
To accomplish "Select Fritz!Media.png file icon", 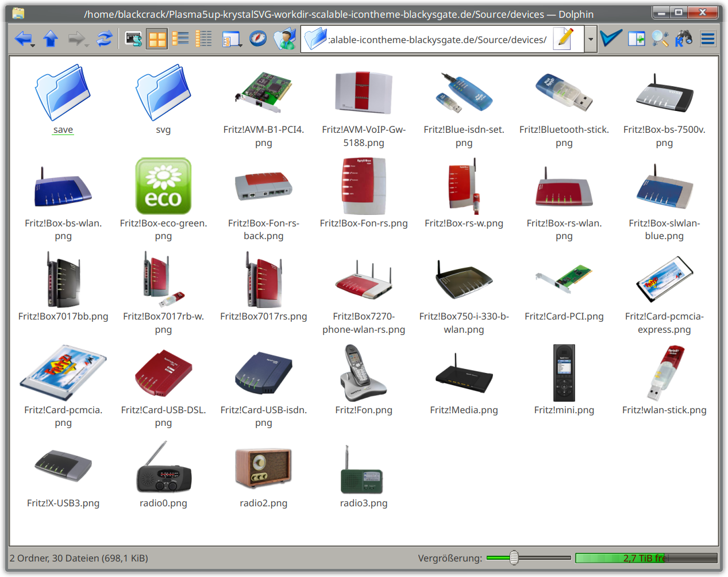I will click(x=464, y=372).
